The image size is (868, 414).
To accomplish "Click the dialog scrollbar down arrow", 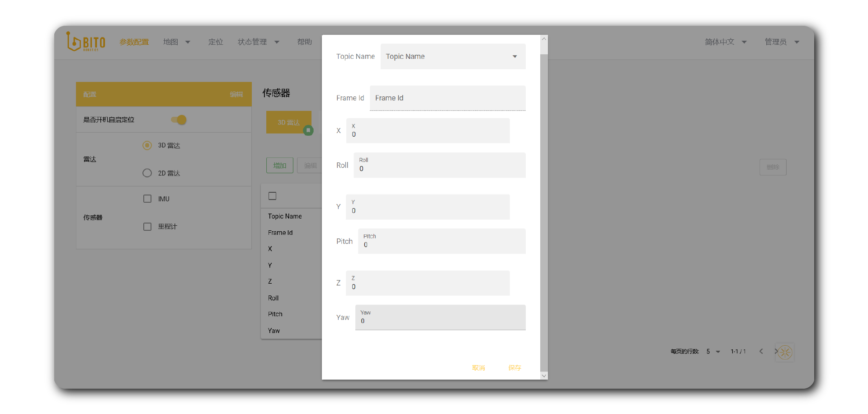I will click(x=544, y=376).
